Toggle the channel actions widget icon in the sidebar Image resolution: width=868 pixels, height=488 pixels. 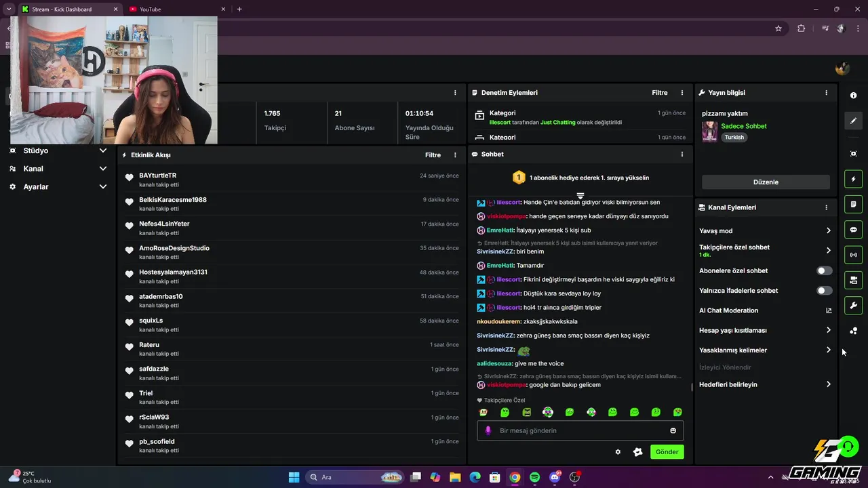[x=853, y=280]
